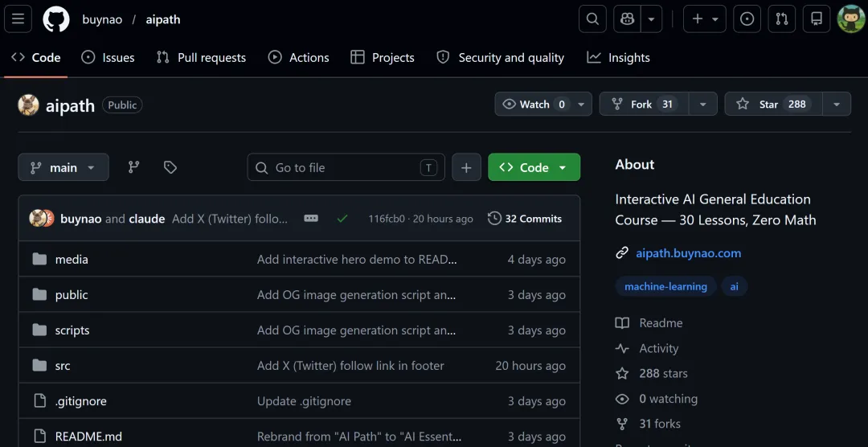Open your pull requests header icon
The height and width of the screenshot is (447, 868).
pyautogui.click(x=782, y=19)
